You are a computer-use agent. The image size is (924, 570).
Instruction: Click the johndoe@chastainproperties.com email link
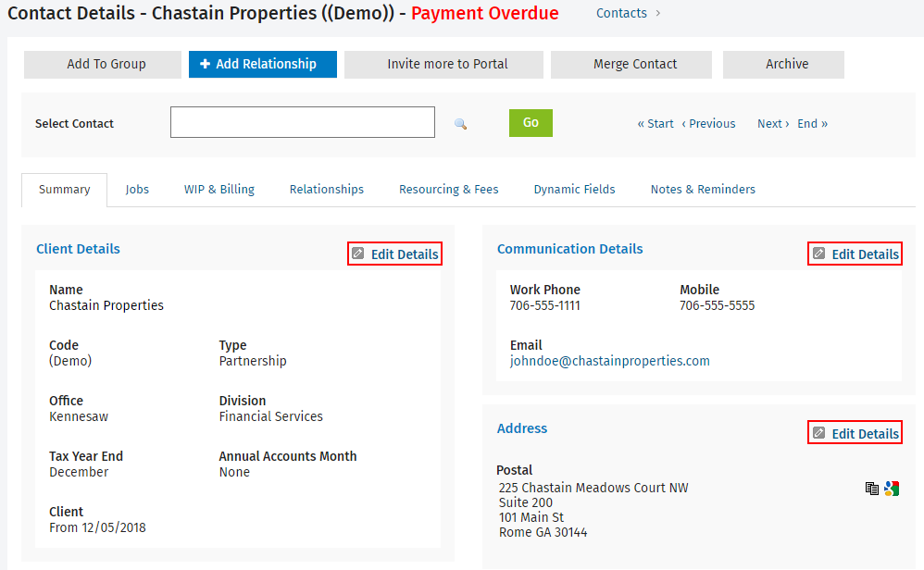pos(609,361)
